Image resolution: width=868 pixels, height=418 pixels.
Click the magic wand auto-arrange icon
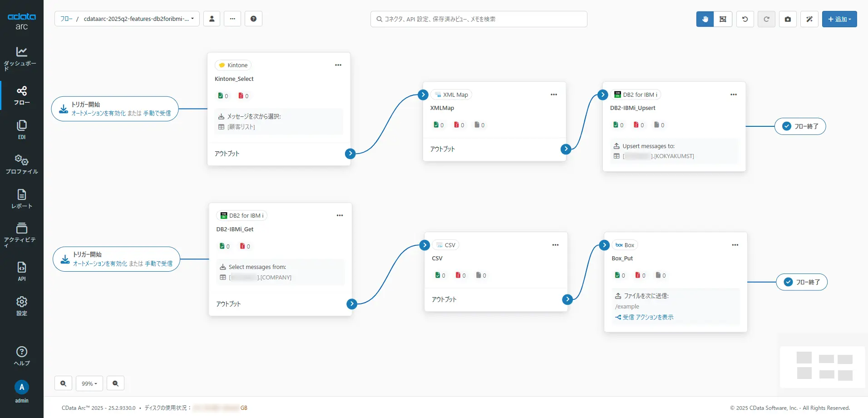coord(809,19)
